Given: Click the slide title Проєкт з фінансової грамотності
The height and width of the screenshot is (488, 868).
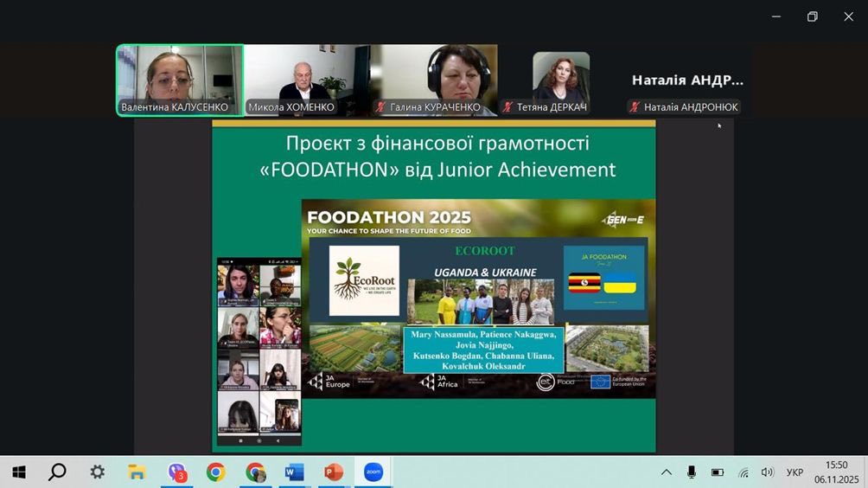Looking at the screenshot, I should pyautogui.click(x=437, y=144).
